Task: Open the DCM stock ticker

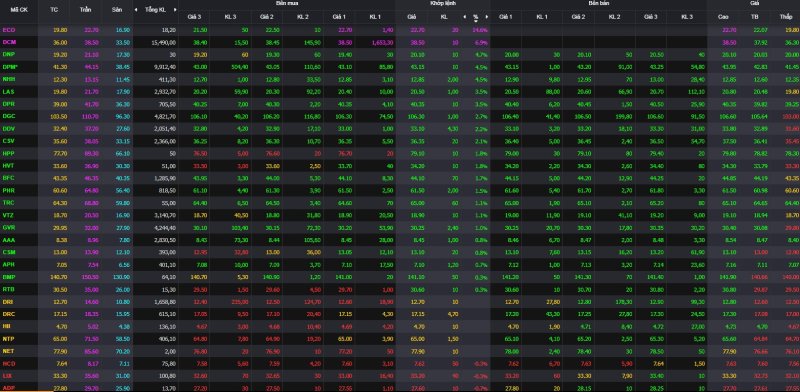Action: pyautogui.click(x=9, y=42)
